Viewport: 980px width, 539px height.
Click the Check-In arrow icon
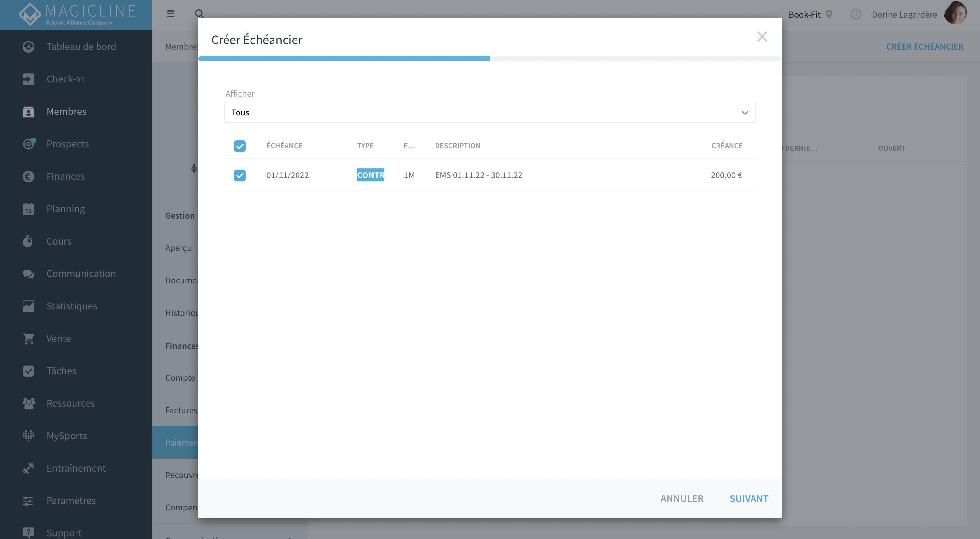29,79
